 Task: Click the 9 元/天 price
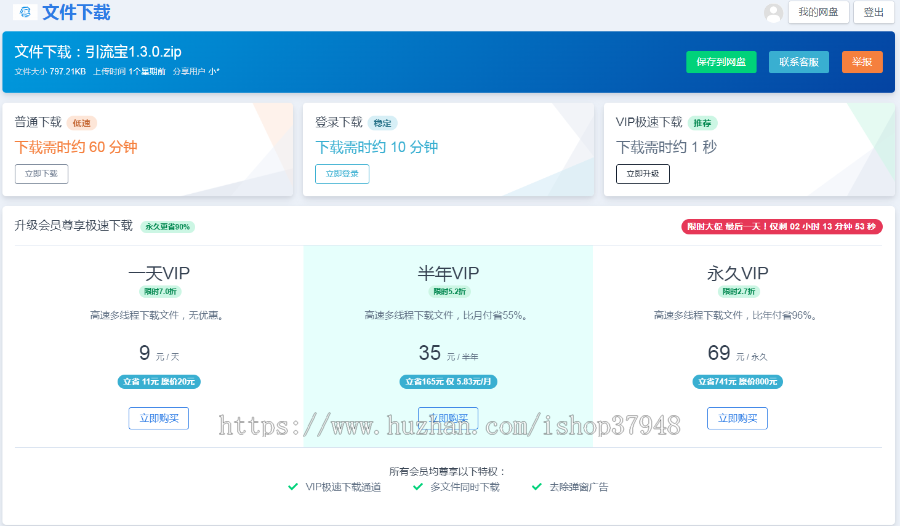click(159, 353)
